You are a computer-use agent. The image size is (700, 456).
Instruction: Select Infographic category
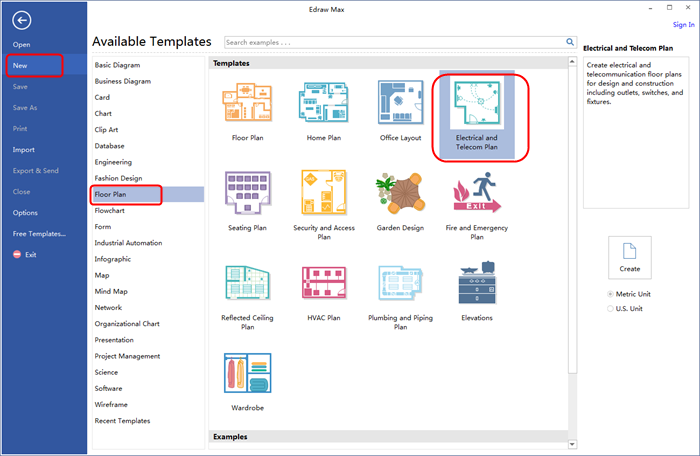click(x=112, y=259)
